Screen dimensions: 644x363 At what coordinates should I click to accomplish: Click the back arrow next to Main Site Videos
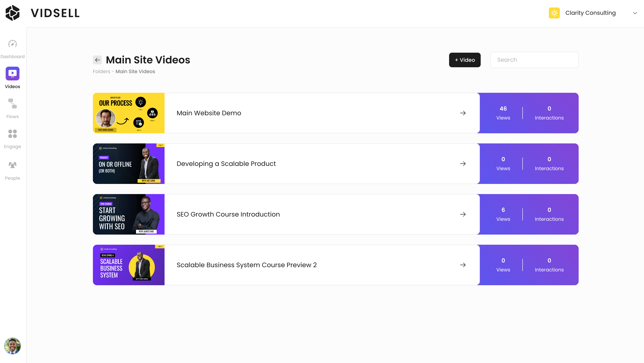pos(98,60)
